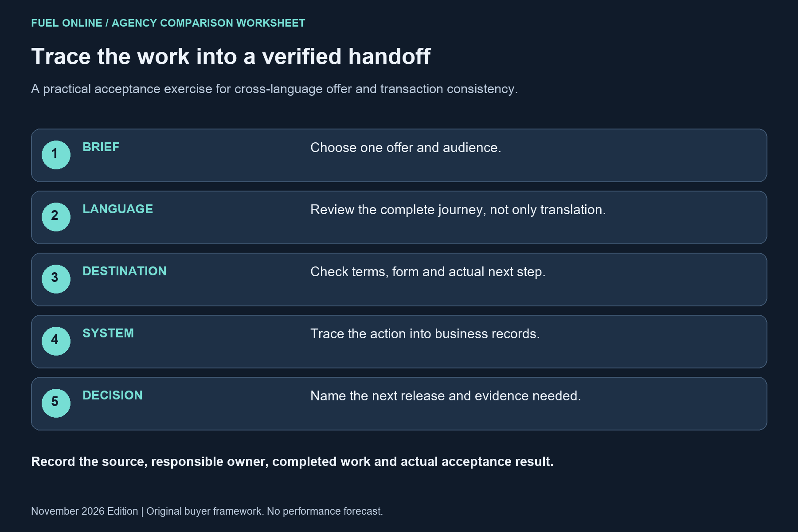Image resolution: width=798 pixels, height=532 pixels.
Task: Select the SYSTEM step label
Action: [108, 333]
